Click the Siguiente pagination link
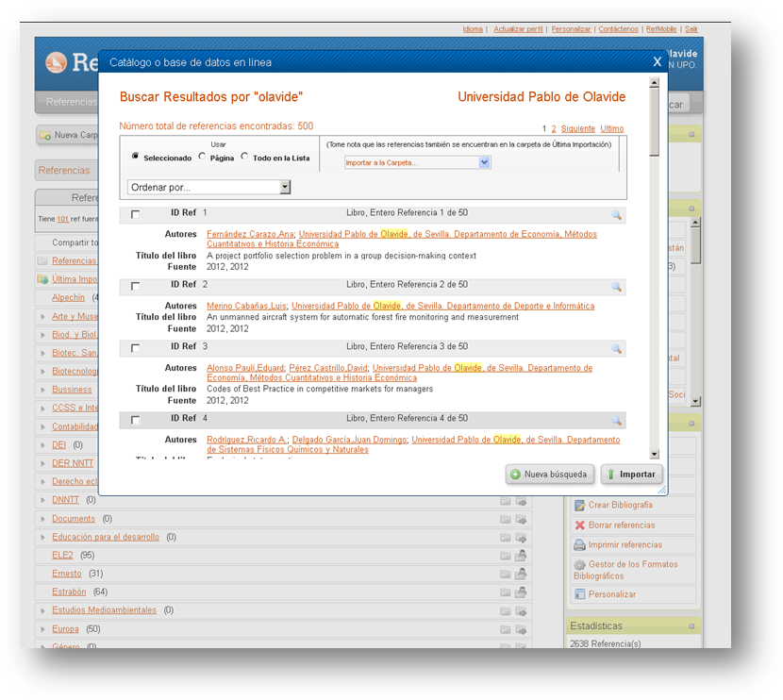 pyautogui.click(x=577, y=129)
